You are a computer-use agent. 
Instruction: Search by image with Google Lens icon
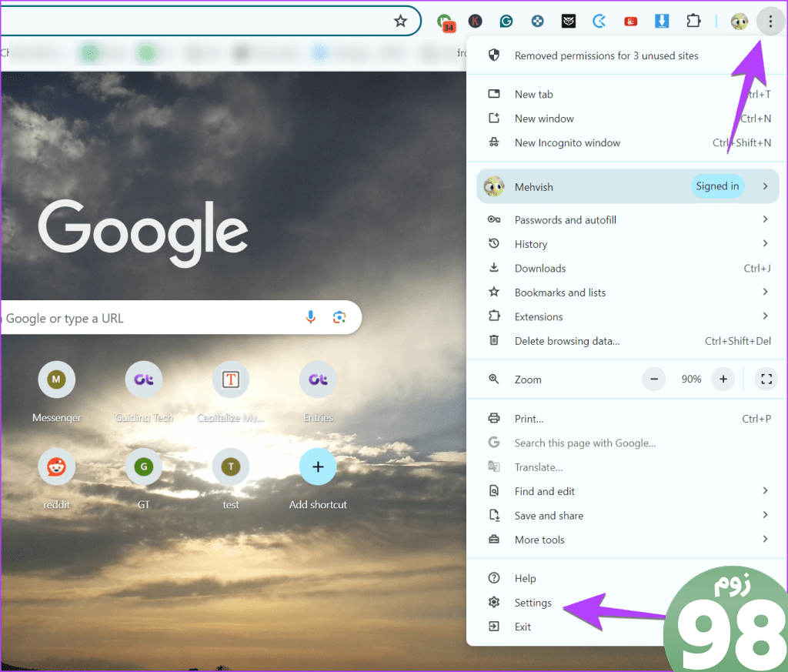tap(339, 317)
